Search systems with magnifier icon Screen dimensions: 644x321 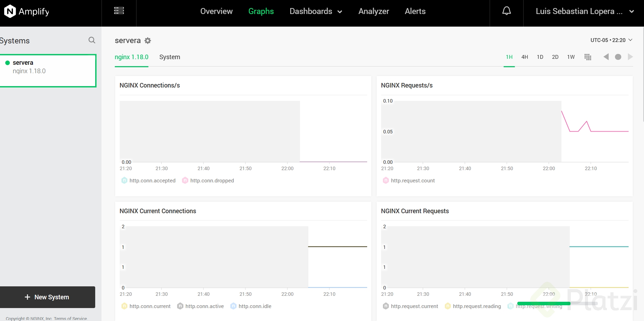(x=92, y=40)
